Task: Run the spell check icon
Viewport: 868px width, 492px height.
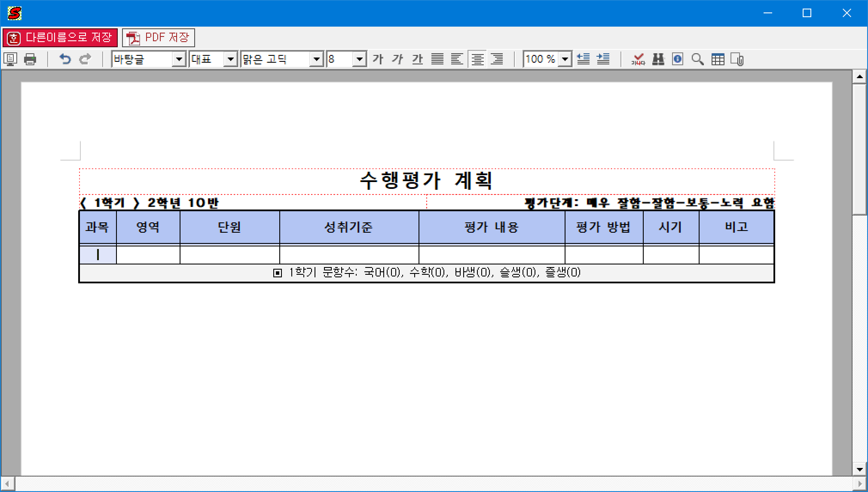Action: point(638,59)
